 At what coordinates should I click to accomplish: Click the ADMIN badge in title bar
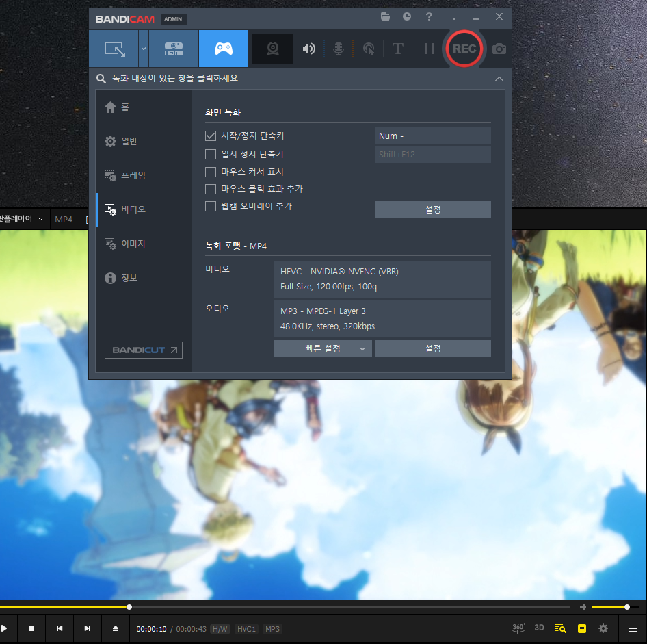point(173,19)
